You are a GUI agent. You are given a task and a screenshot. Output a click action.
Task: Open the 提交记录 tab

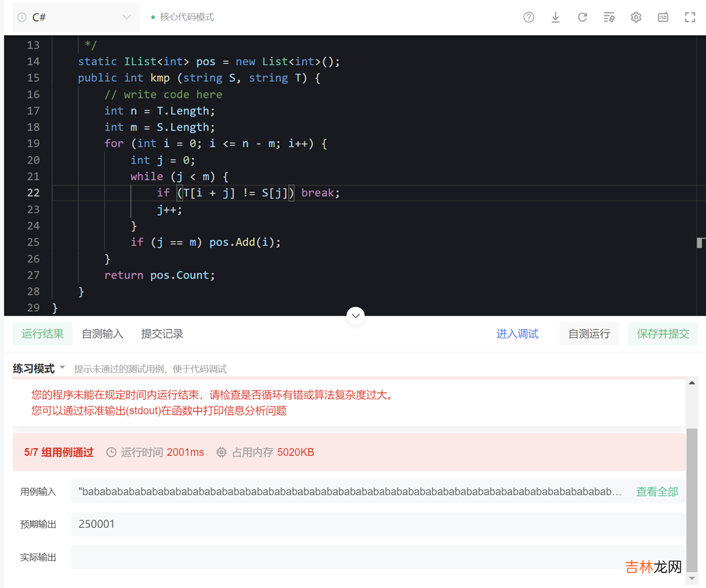point(162,334)
